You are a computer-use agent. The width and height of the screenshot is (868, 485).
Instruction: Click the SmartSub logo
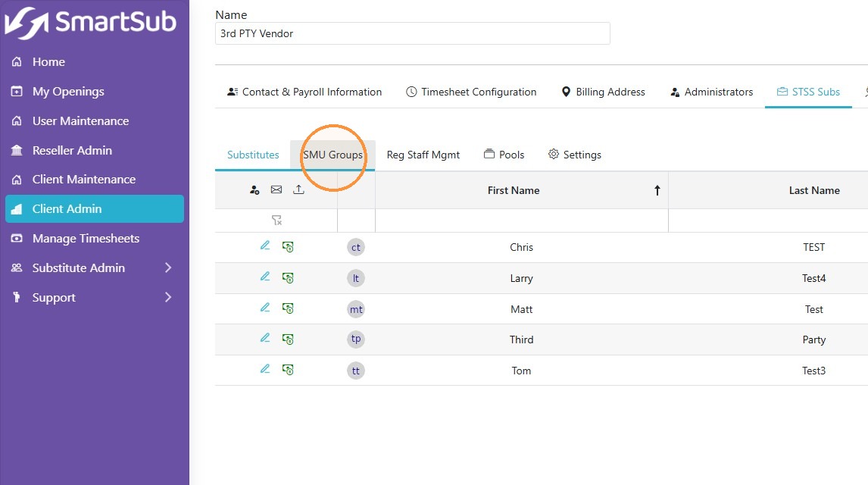[x=90, y=23]
